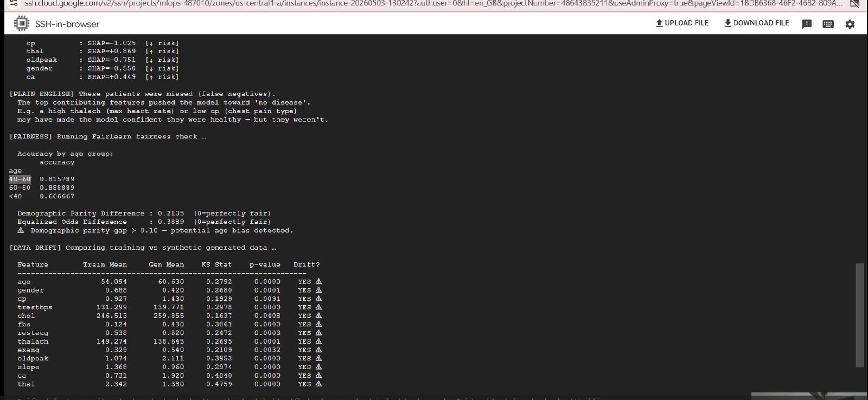
Task: Click the site info icon in address bar
Action: pos(14,3)
